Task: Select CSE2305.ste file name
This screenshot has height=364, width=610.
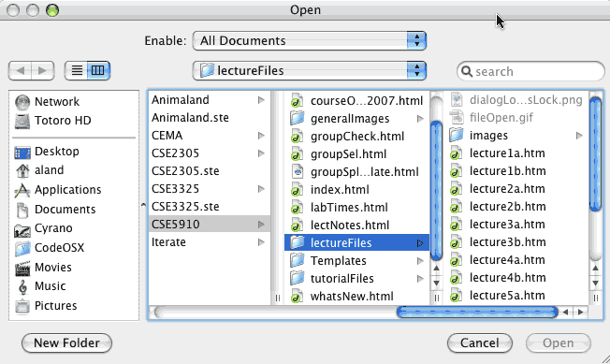Action: click(x=185, y=171)
